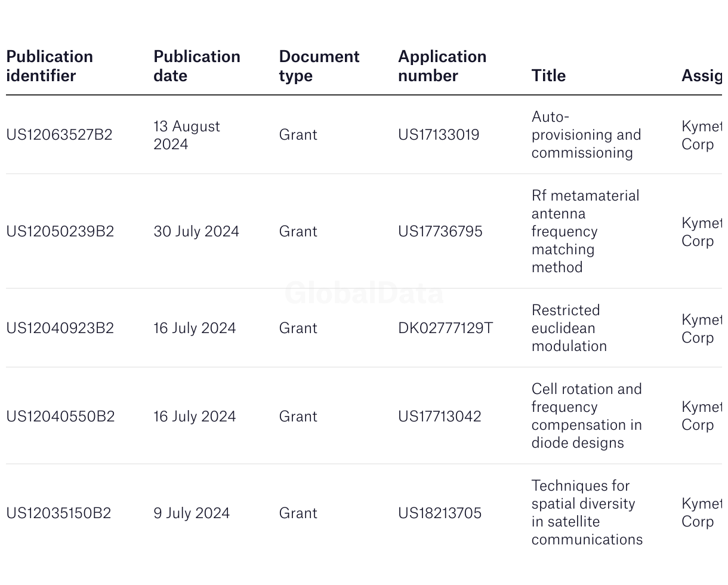
Task: Select Rf metamaterial antenna frequency matching title
Action: pyautogui.click(x=585, y=232)
